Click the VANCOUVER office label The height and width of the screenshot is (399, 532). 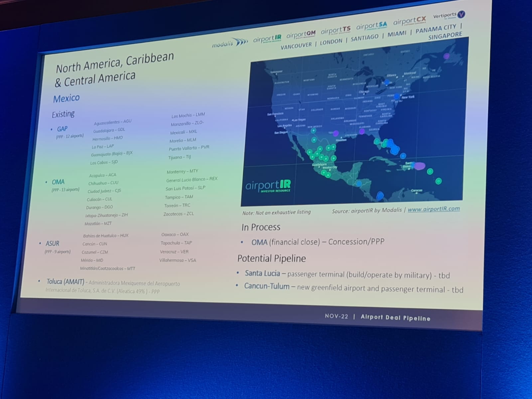tap(296, 46)
